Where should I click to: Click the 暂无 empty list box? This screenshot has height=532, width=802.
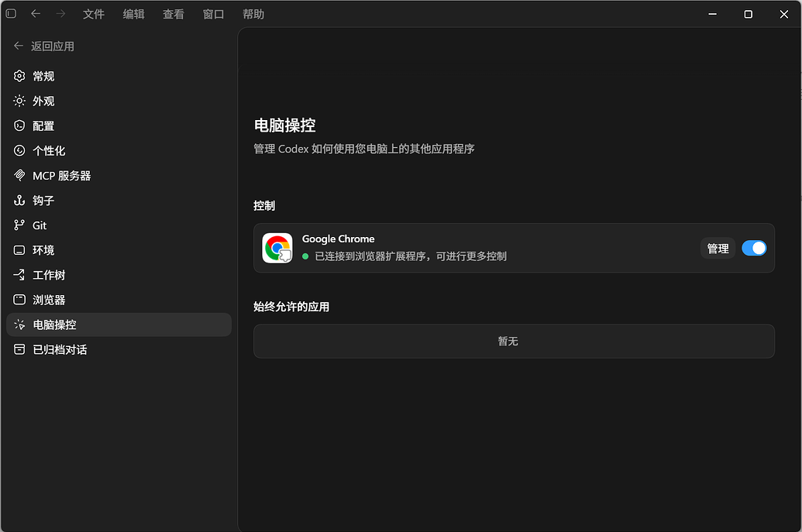514,341
